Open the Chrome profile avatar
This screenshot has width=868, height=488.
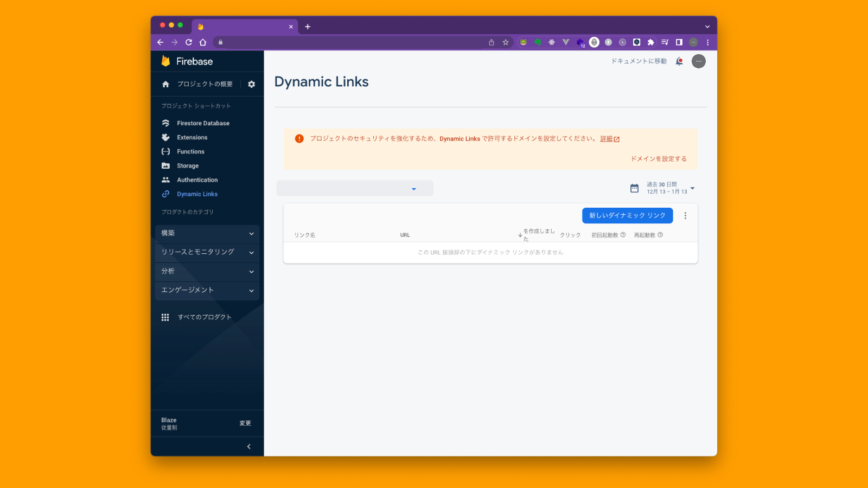coord(693,42)
